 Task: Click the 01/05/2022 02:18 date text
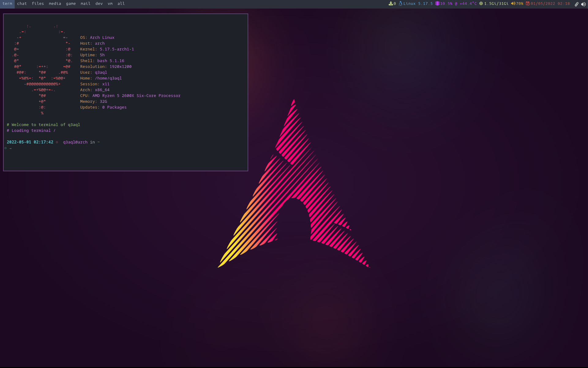pyautogui.click(x=550, y=4)
